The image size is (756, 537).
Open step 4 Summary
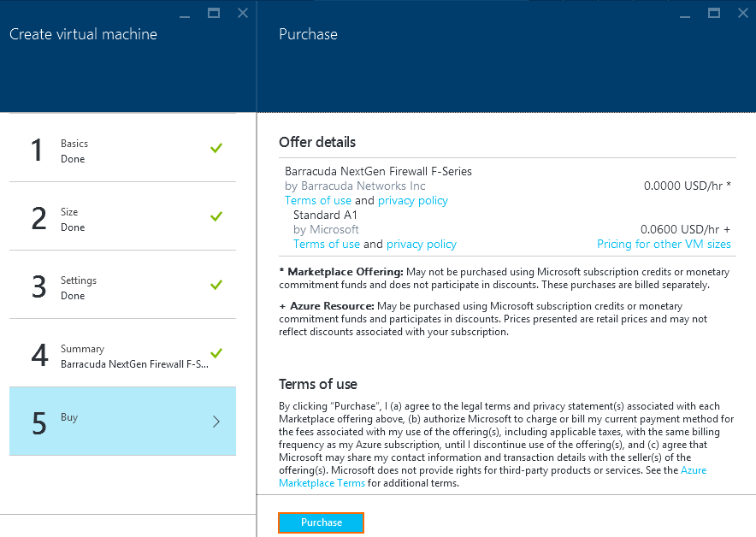[122, 353]
